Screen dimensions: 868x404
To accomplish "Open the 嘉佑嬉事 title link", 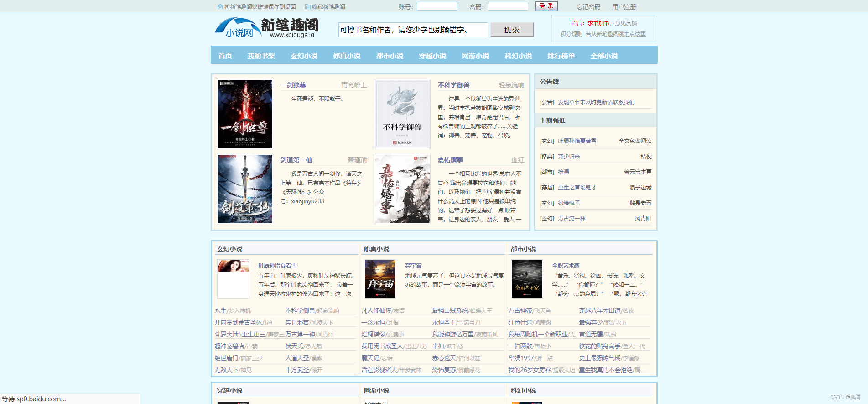I will tap(450, 160).
